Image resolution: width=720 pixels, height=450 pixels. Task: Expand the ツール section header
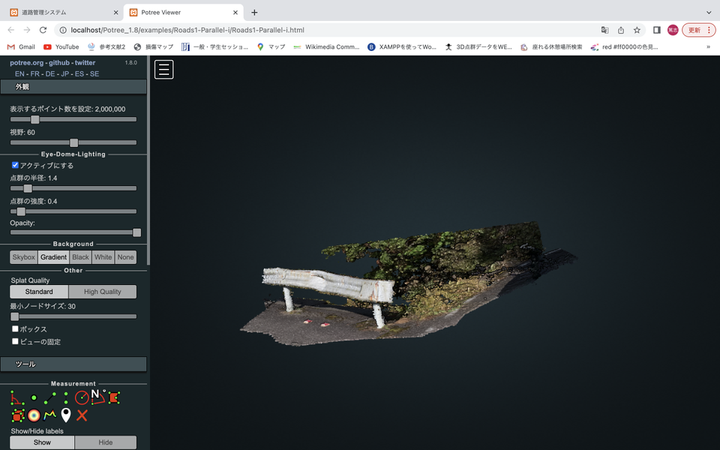[x=73, y=364]
